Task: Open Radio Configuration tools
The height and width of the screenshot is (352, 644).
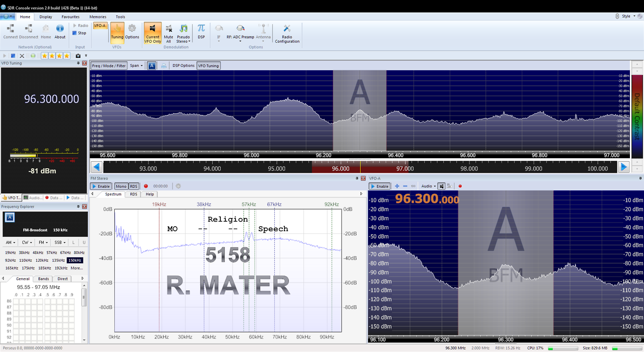Action: (287, 33)
